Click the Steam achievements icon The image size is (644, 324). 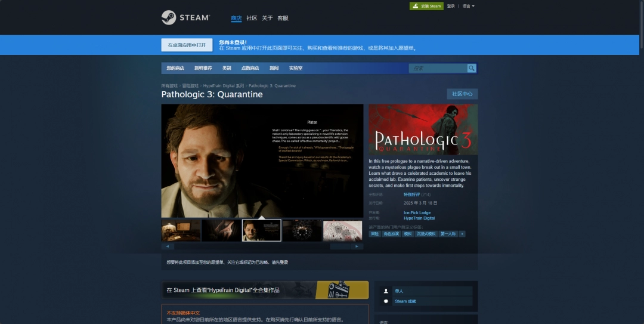click(386, 301)
